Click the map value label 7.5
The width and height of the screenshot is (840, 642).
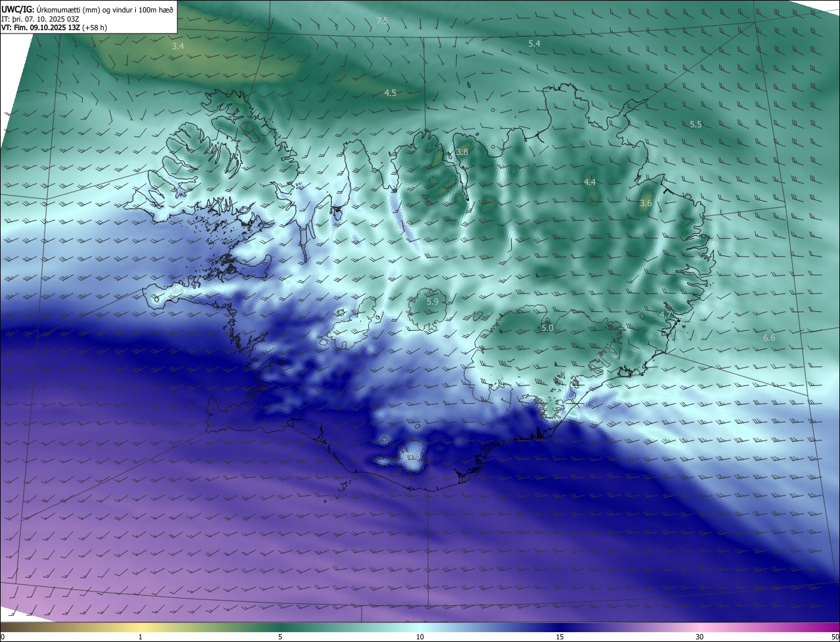pos(382,21)
